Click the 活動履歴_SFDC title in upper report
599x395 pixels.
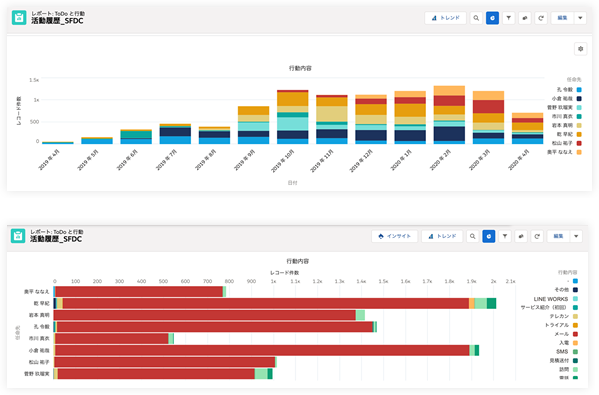point(57,21)
